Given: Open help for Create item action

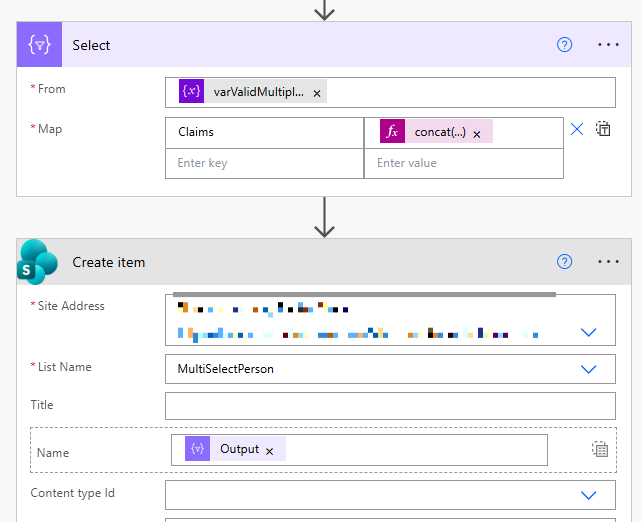Looking at the screenshot, I should 565,262.
